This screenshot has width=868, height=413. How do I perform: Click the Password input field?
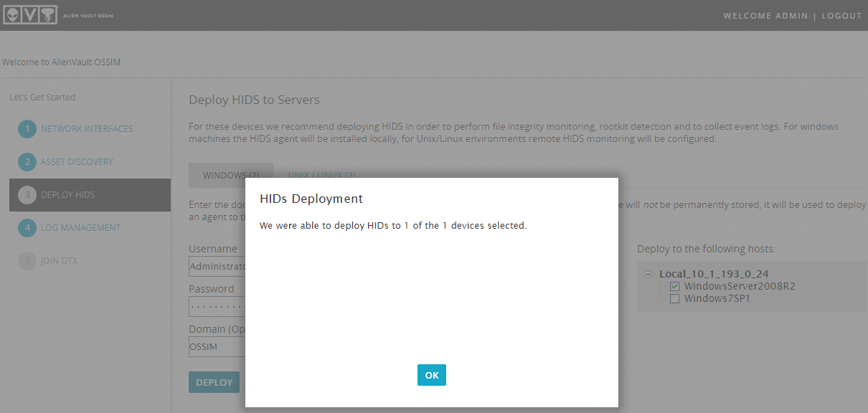(217, 307)
